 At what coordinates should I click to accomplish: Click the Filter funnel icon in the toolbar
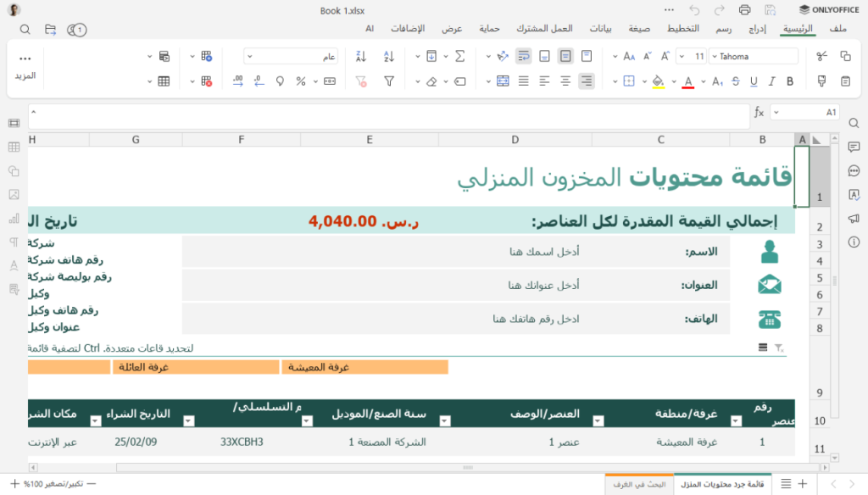389,81
